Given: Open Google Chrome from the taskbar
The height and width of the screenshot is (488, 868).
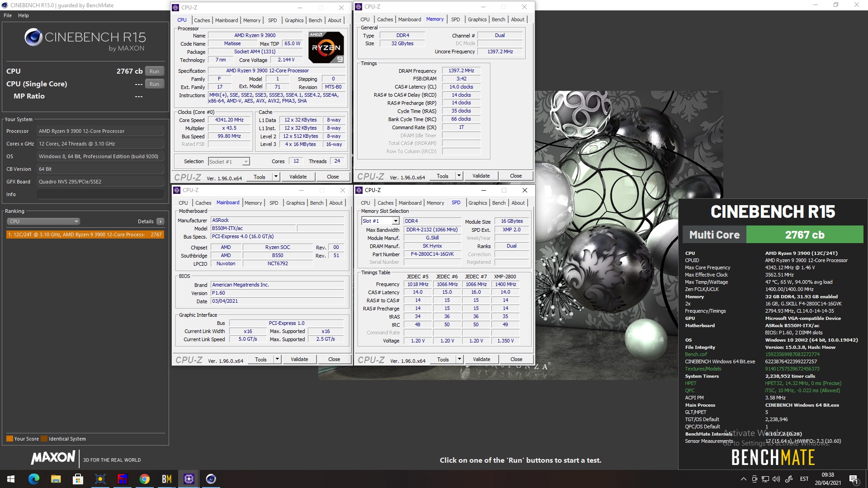Looking at the screenshot, I should pyautogui.click(x=145, y=479).
